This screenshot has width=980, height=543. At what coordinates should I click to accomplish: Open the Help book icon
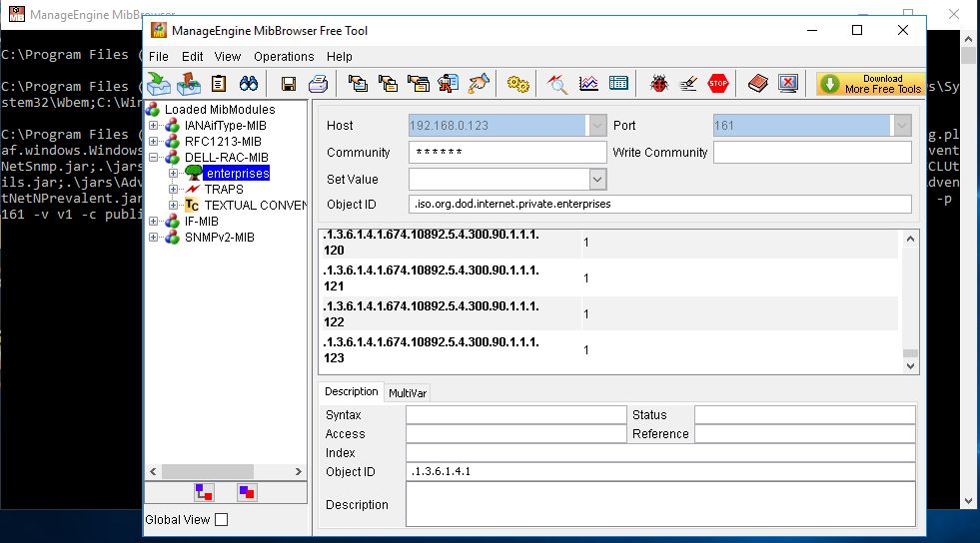[x=758, y=83]
